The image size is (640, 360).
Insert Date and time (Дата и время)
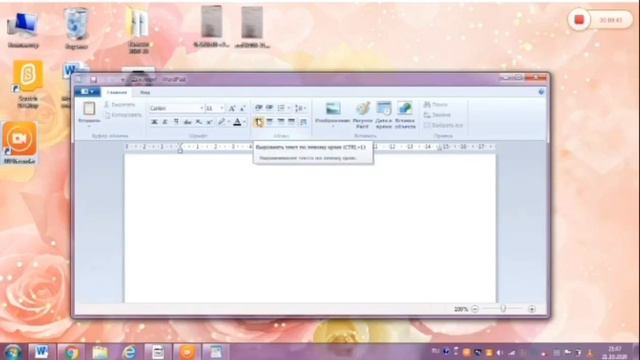[x=384, y=115]
